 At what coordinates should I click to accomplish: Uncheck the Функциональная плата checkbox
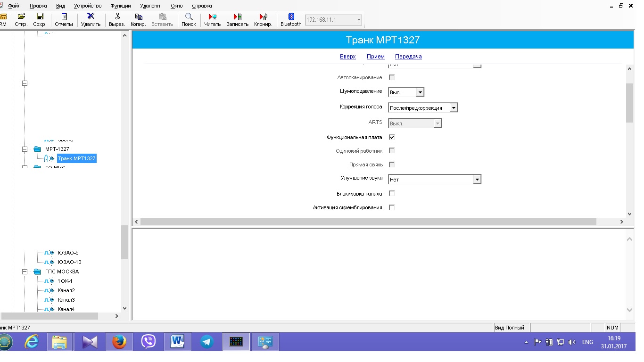coord(392,137)
